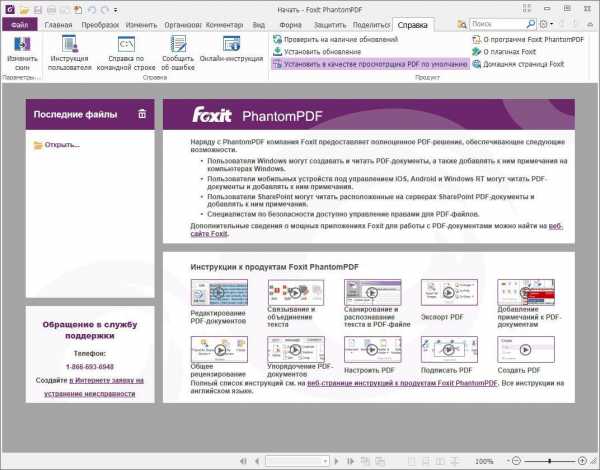
Task: Click the Foxit app icon in the title bar
Action: (10, 9)
